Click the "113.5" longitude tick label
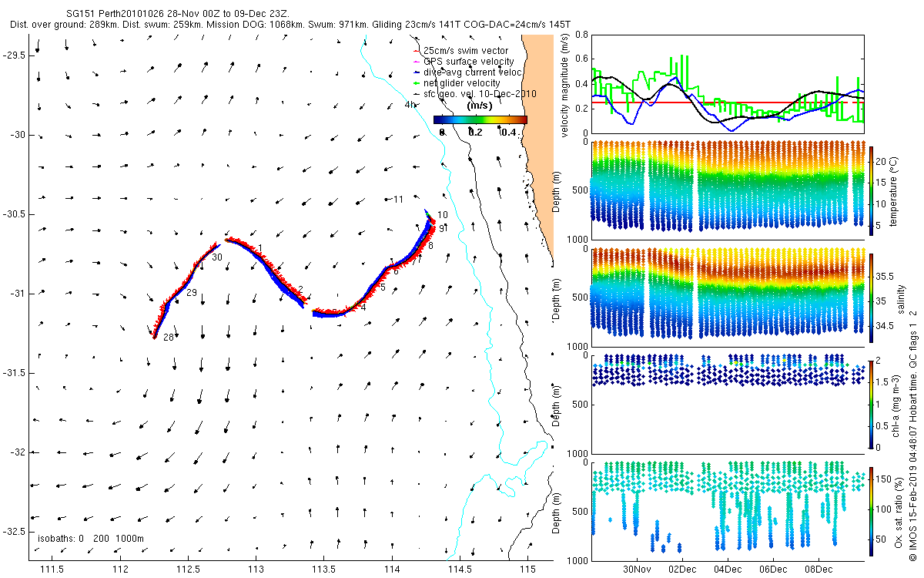This screenshot has width=924, height=578. pyautogui.click(x=324, y=570)
